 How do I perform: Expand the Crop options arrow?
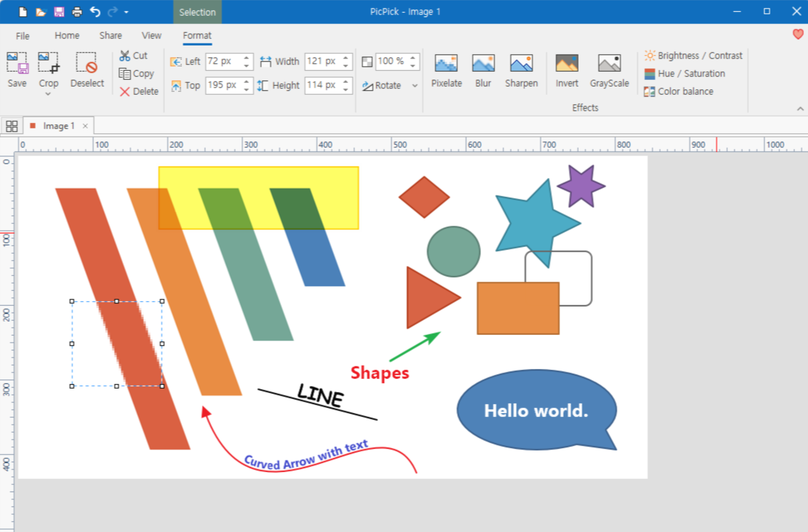[48, 94]
